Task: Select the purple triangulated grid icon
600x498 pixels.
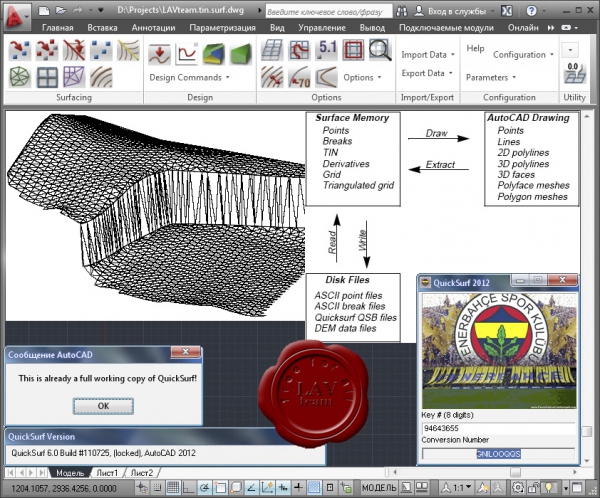Action: (74, 77)
